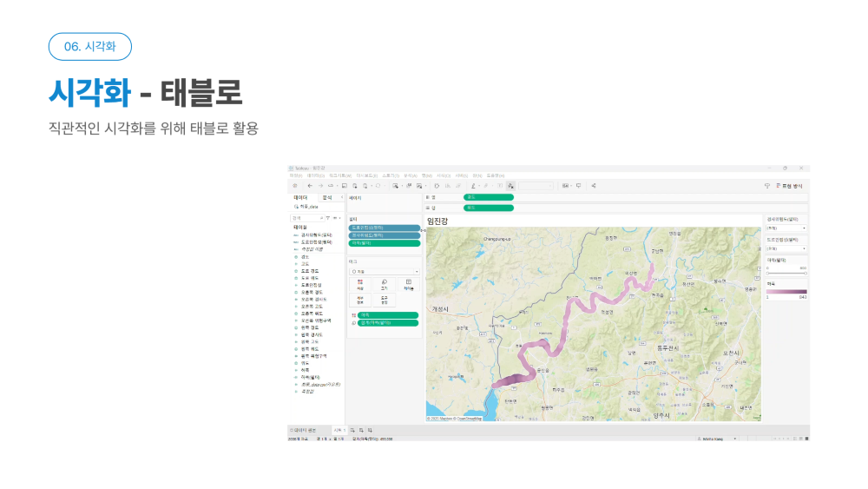Image resolution: width=868 pixels, height=489 pixels.
Task: Click the Tooltip (도구 설명) marks button
Action: (x=385, y=300)
